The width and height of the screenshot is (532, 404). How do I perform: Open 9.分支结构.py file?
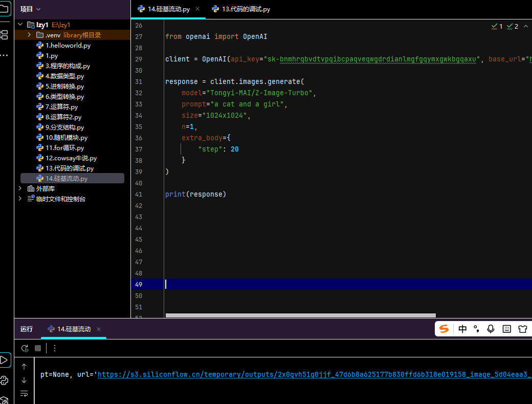coord(64,127)
